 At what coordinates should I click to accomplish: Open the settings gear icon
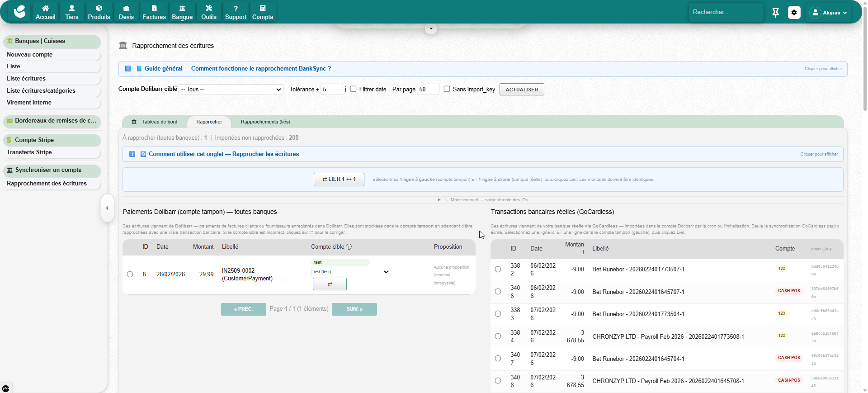click(x=794, y=13)
